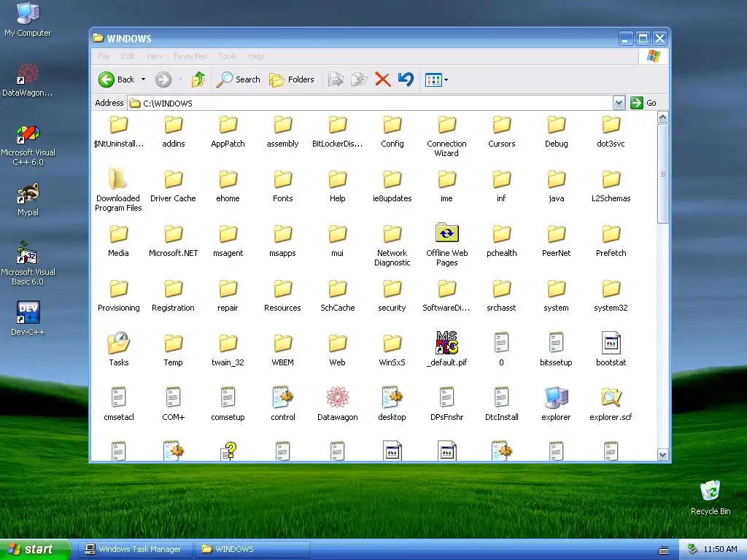Select DataWagon desktop shortcut

point(28,79)
